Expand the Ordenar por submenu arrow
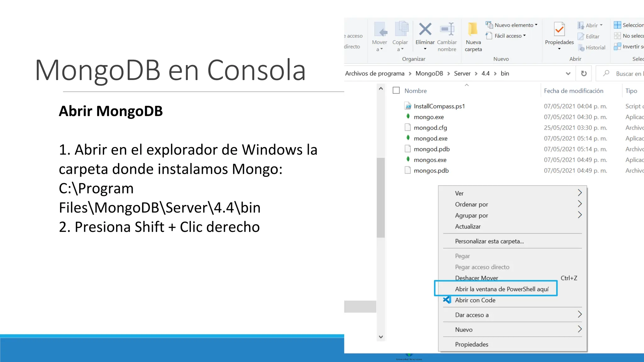 [x=580, y=204]
